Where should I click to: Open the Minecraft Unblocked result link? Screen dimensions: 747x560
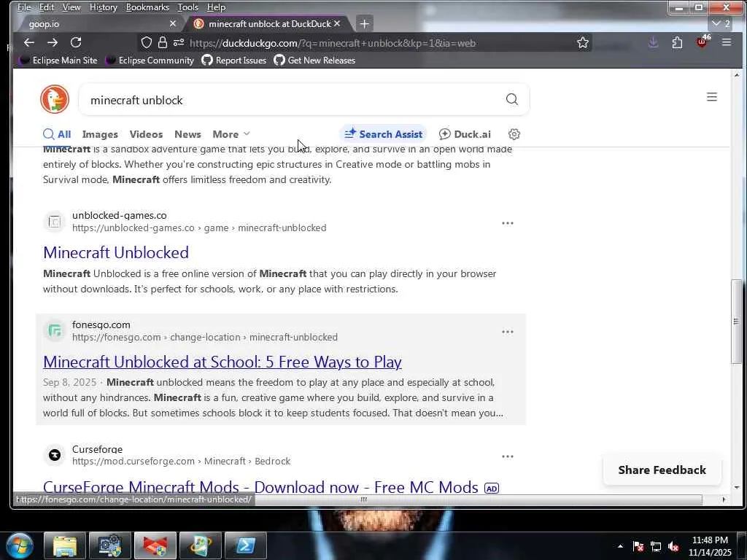(116, 252)
